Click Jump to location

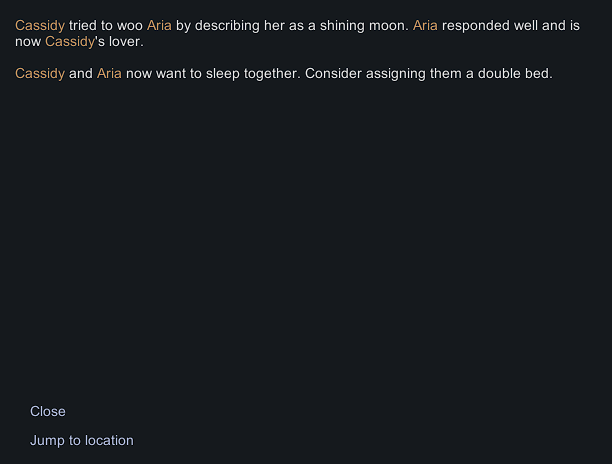point(82,440)
